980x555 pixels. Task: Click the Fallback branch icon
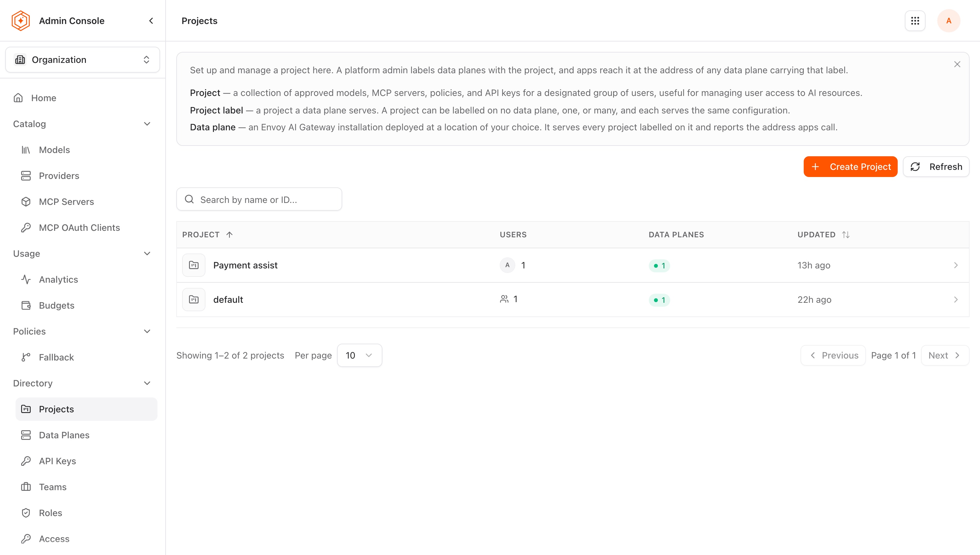26,357
